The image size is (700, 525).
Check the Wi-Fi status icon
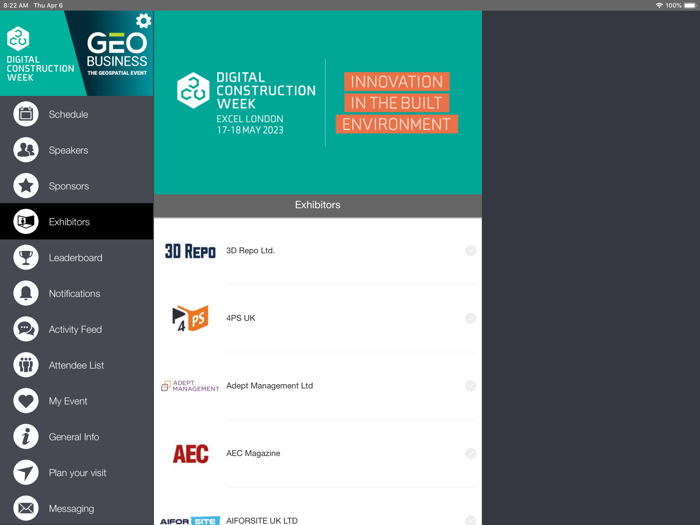(x=659, y=5)
